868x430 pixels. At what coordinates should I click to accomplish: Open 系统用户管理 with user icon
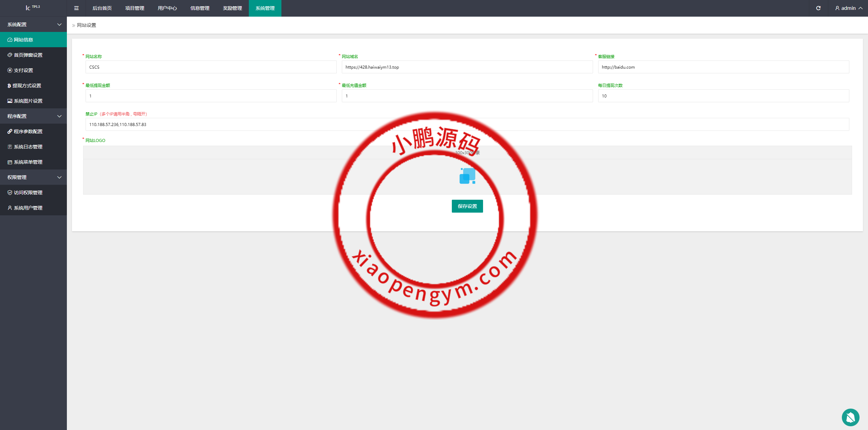coord(28,208)
